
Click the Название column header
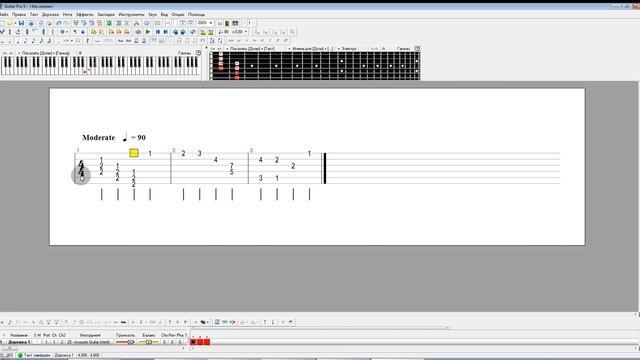[x=19, y=335]
